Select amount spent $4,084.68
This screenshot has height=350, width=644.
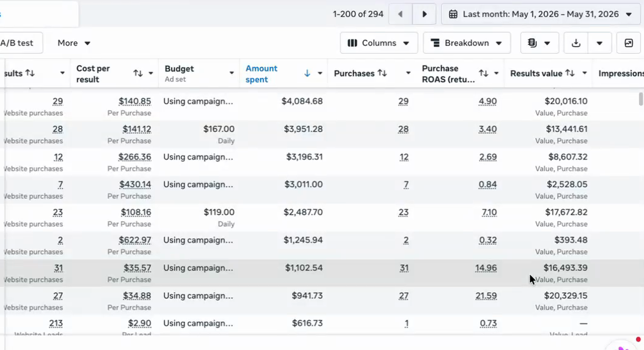[302, 101]
